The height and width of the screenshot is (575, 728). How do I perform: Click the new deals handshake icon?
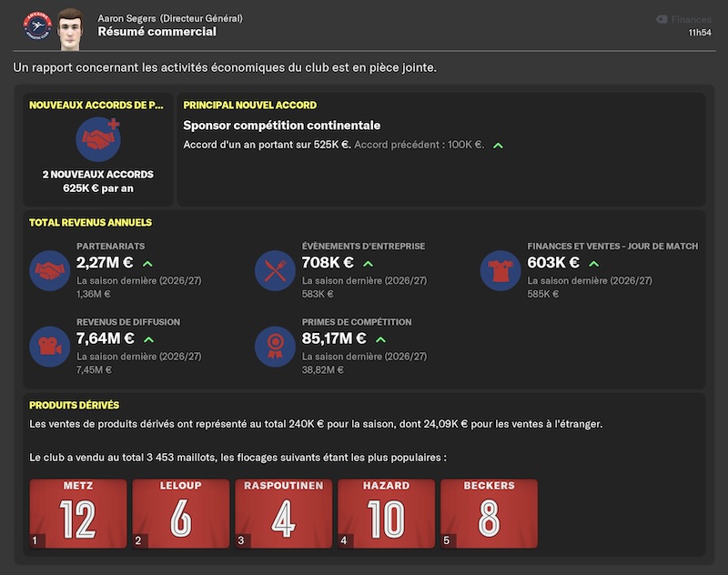coord(98,139)
